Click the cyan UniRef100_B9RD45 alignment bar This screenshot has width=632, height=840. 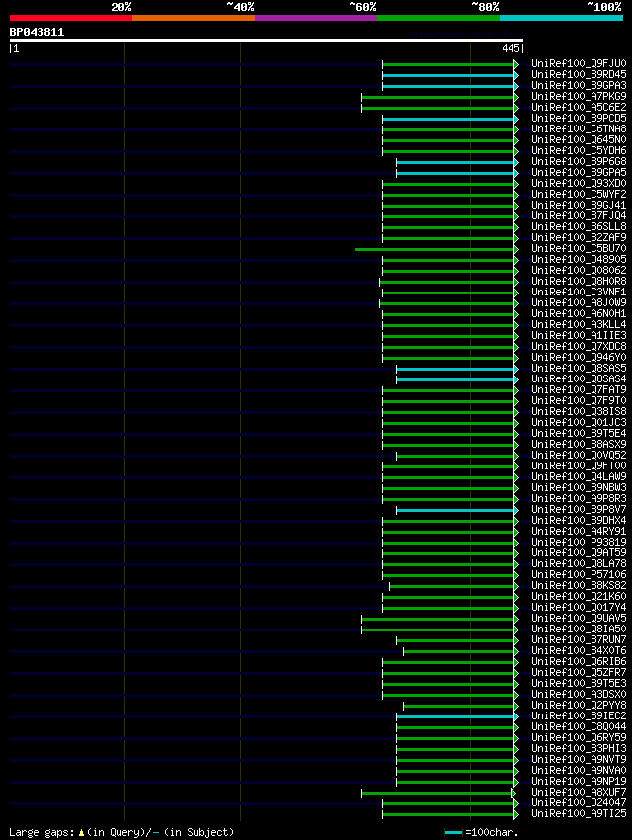450,75
